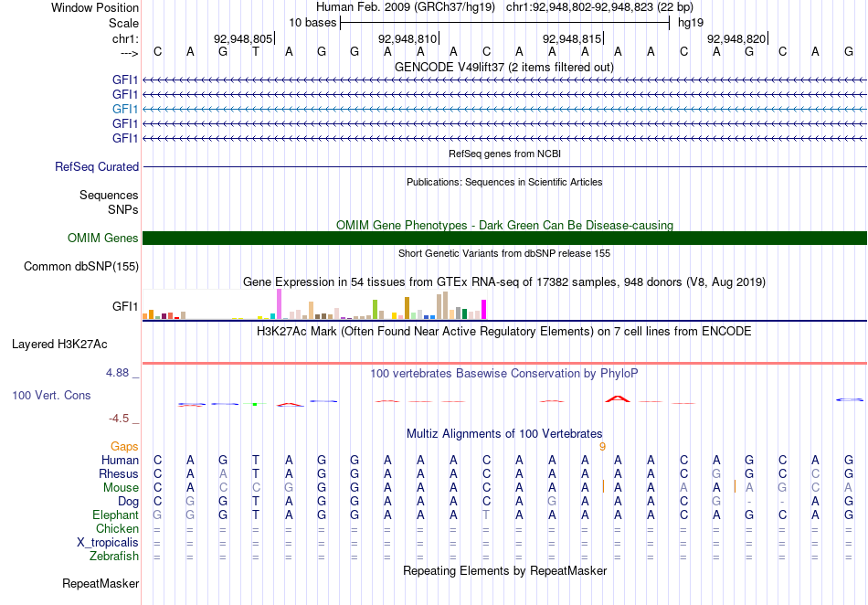
Task: Click the orange 9 gap marker
Action: 602,447
